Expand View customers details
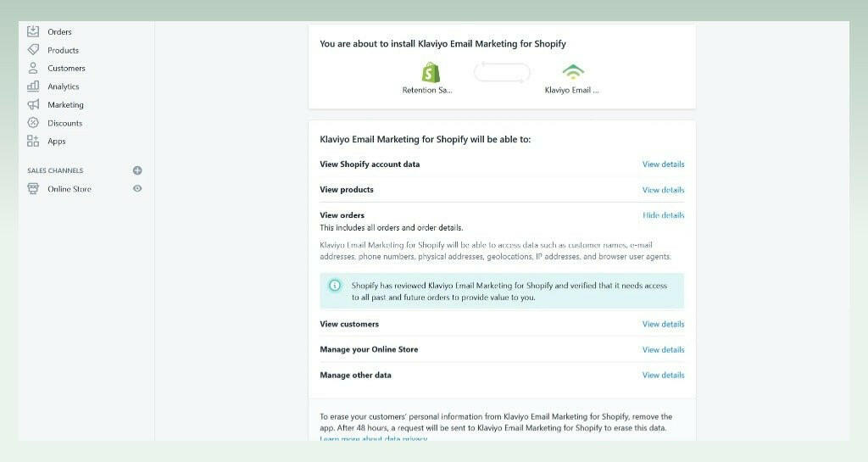 coord(663,324)
